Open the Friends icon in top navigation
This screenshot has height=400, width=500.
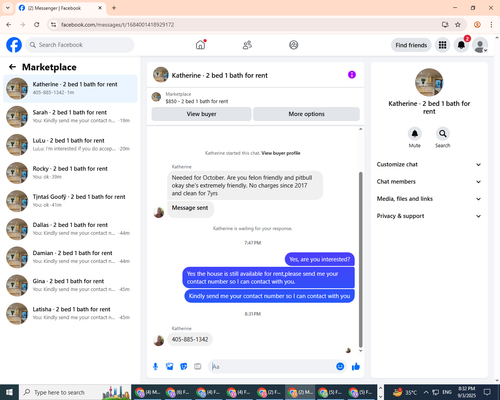(x=247, y=45)
